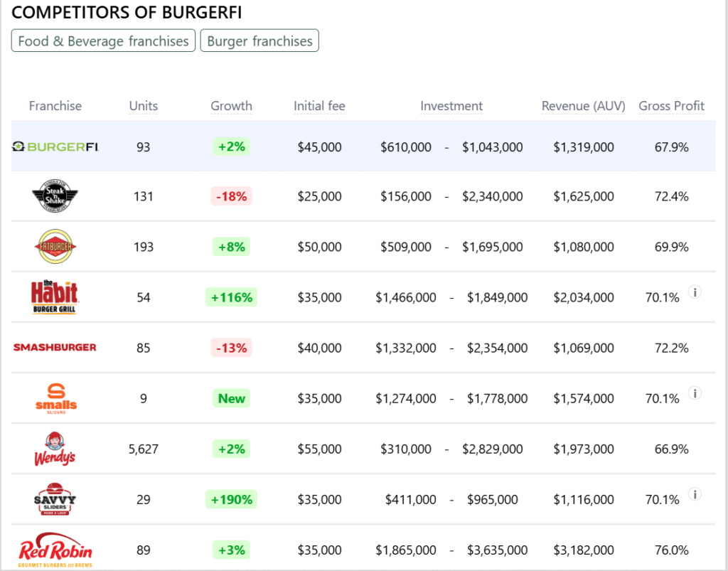Click the $25,000 initial fee
Screen dimensions: 728x571
point(319,196)
